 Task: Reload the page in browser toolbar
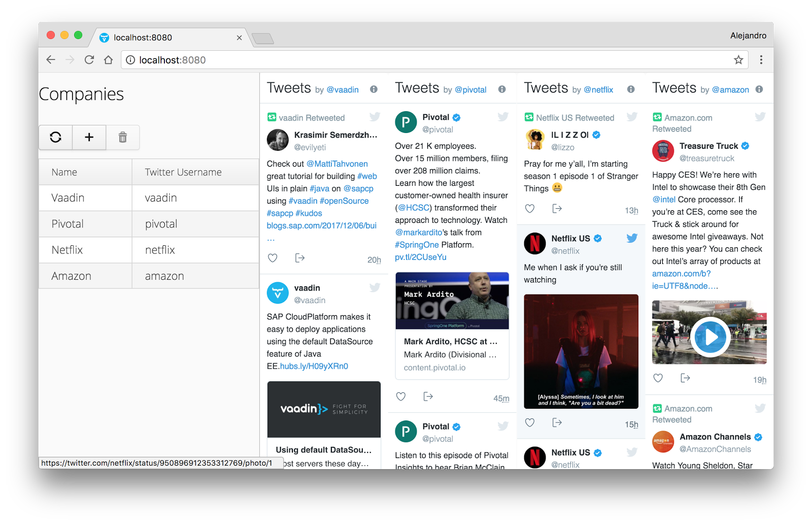tap(89, 60)
